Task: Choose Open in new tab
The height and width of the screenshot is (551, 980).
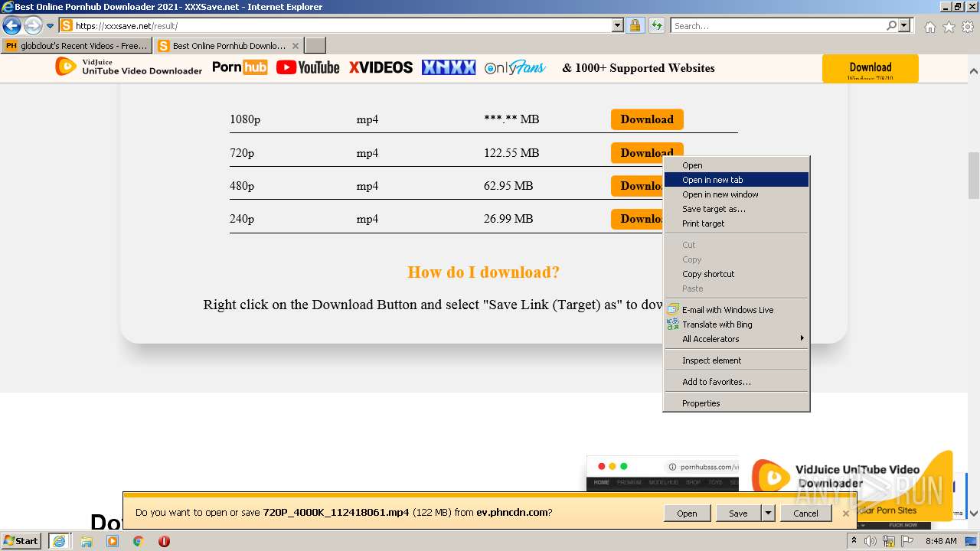Action: coord(736,180)
